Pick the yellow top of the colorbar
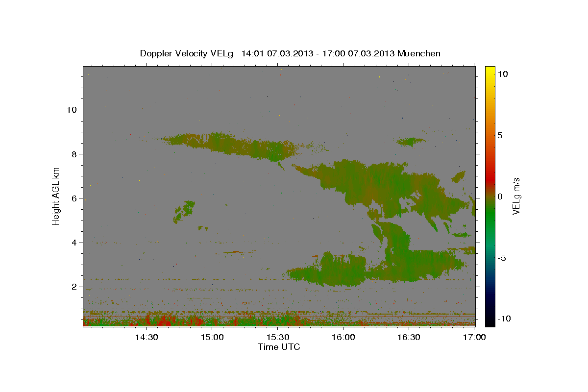This screenshot has height=392, width=588. click(490, 71)
